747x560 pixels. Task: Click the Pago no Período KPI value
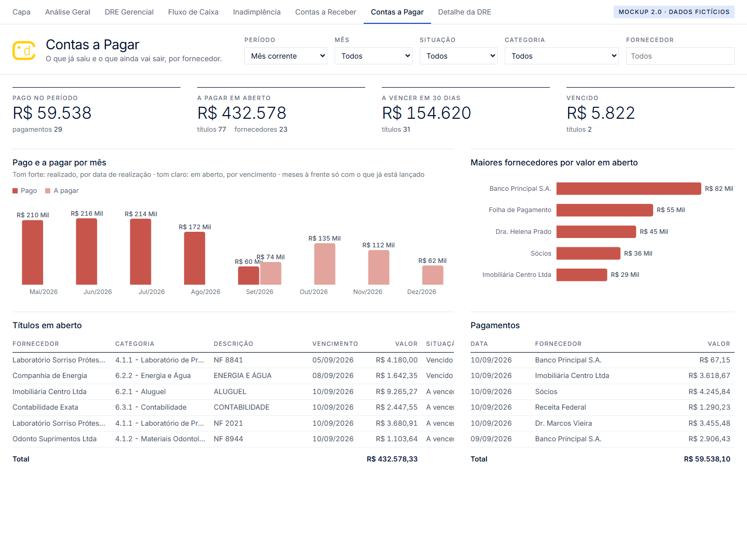coord(52,113)
